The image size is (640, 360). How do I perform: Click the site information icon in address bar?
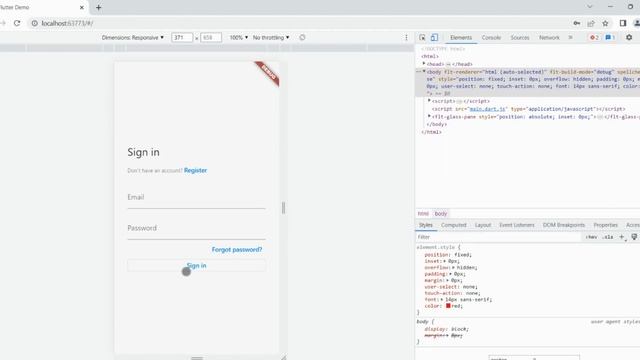coord(35,23)
